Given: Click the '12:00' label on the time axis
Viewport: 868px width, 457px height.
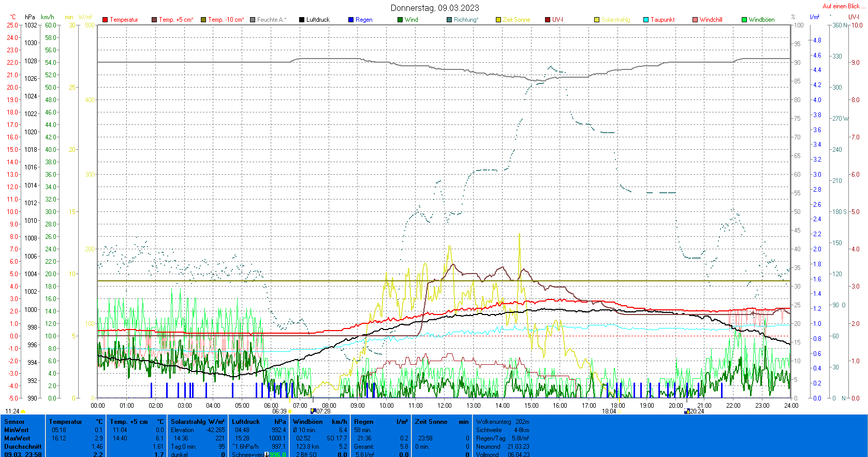Looking at the screenshot, I should (x=445, y=406).
